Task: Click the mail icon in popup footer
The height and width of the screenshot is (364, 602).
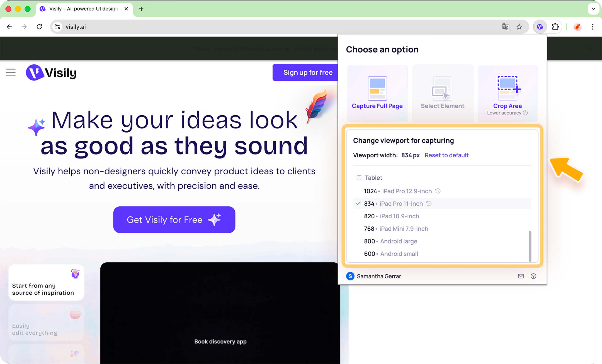Action: pos(521,276)
